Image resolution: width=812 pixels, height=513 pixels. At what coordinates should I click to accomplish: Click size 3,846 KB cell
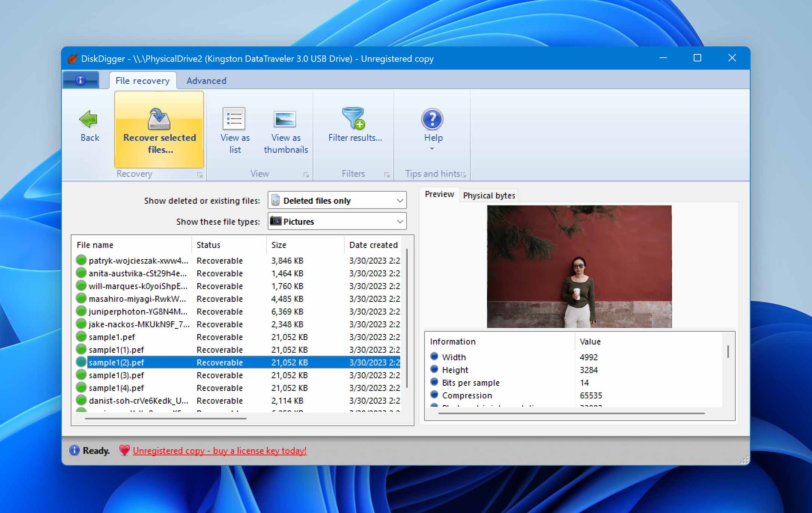[287, 261]
